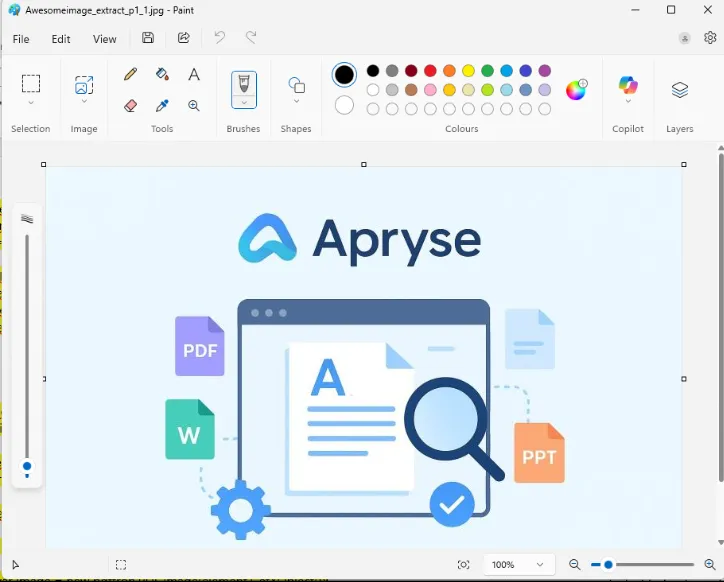Pick the pink colour swatch
The height and width of the screenshot is (582, 724).
(x=430, y=90)
